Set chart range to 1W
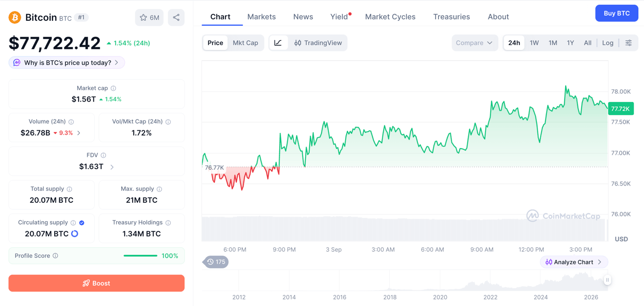Screen dimensions: 644x306 click(534, 43)
